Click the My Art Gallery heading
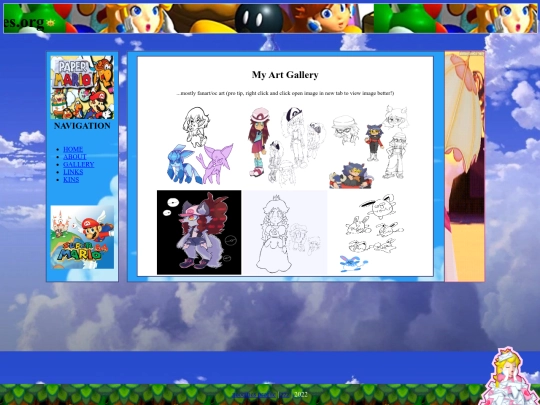This screenshot has width=540, height=405. pyautogui.click(x=285, y=75)
